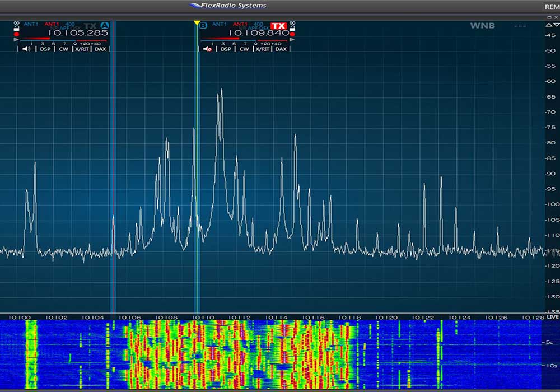Screen dimensions: 560x392
Task: Start recording with slice A red dot
Action: [x=16, y=34]
